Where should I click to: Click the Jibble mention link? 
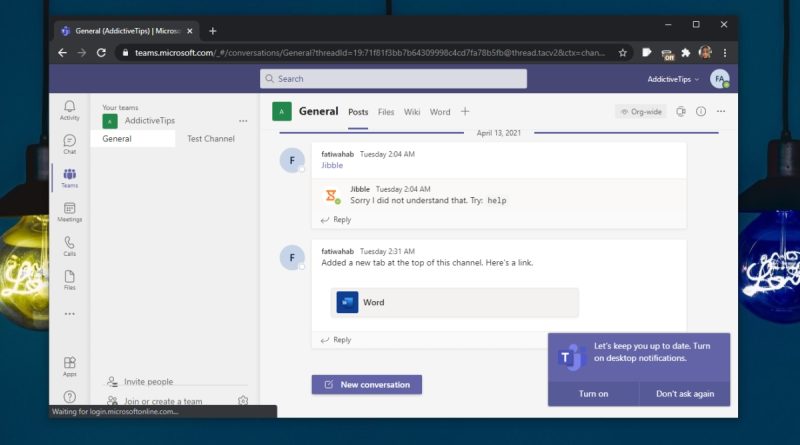click(332, 165)
